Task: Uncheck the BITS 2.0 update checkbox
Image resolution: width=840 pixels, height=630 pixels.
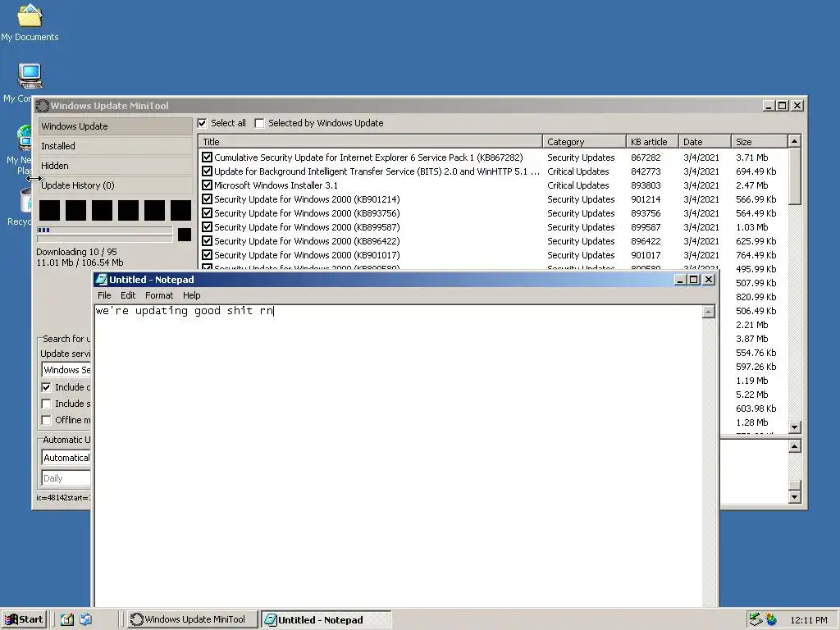Action: point(207,171)
